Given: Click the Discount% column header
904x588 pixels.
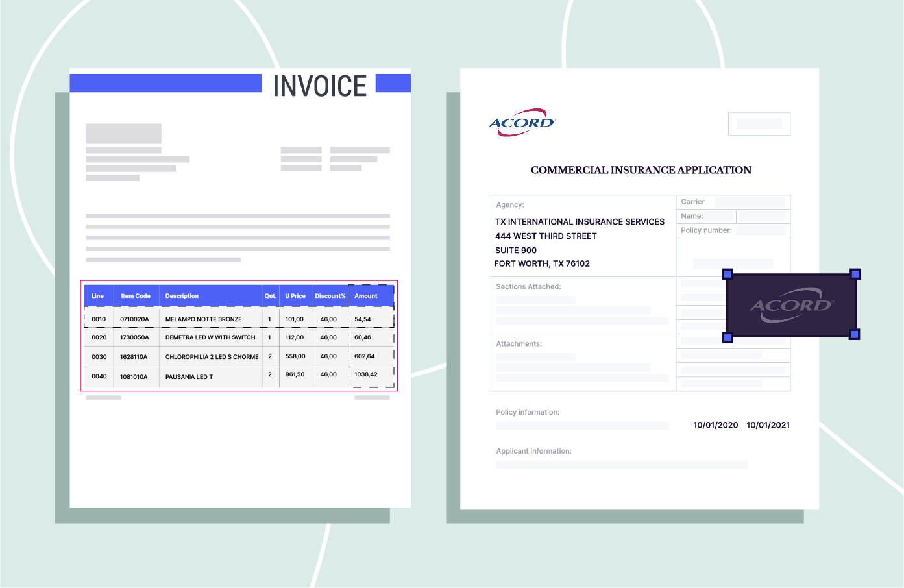Looking at the screenshot, I should [330, 295].
